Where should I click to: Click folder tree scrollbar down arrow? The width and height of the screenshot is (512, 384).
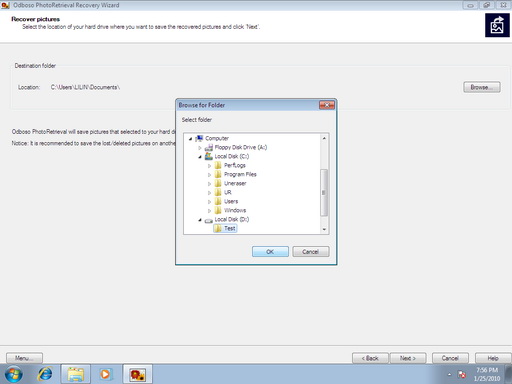[324, 230]
